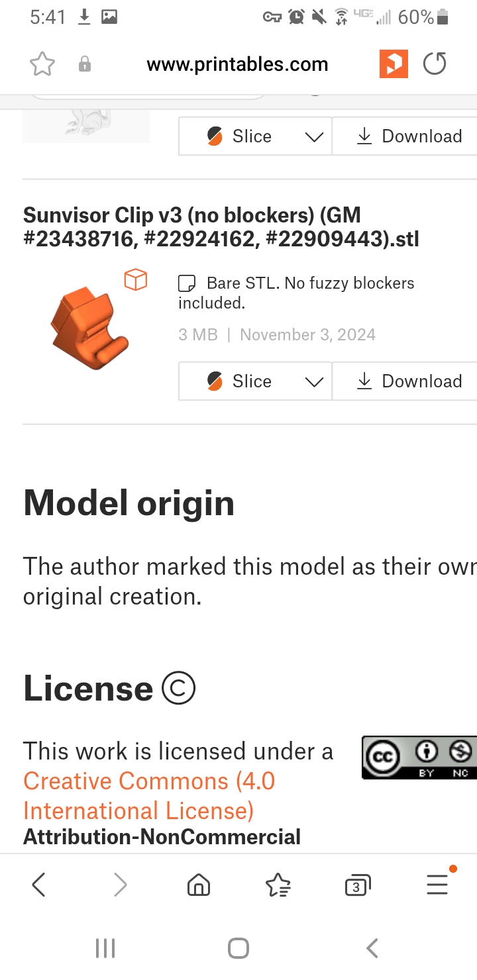Reload the page with refresh icon
Viewport: 477px width, 980px height.
(435, 64)
